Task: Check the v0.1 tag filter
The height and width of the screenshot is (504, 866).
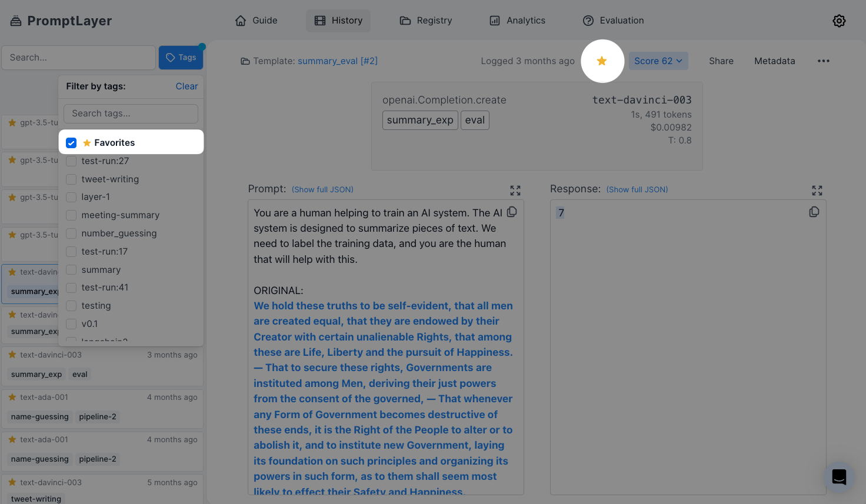Action: pyautogui.click(x=71, y=324)
